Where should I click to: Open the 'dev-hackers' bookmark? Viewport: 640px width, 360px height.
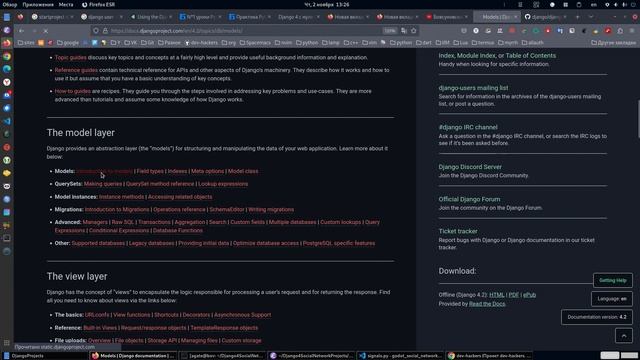[201, 42]
